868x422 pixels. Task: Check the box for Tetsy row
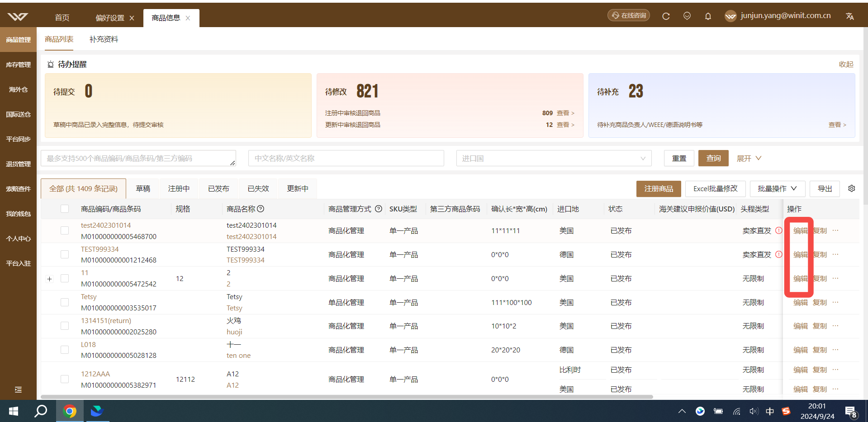coord(65,302)
